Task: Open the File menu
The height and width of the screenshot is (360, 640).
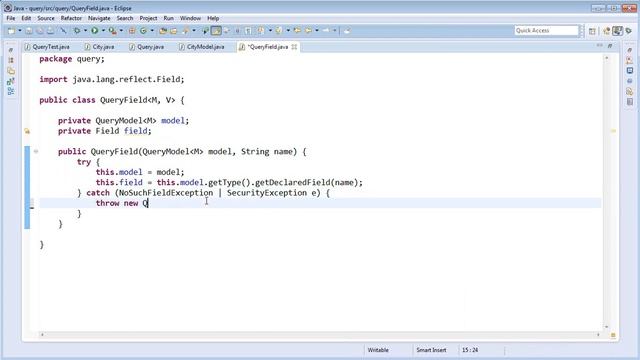Action: click(11, 18)
